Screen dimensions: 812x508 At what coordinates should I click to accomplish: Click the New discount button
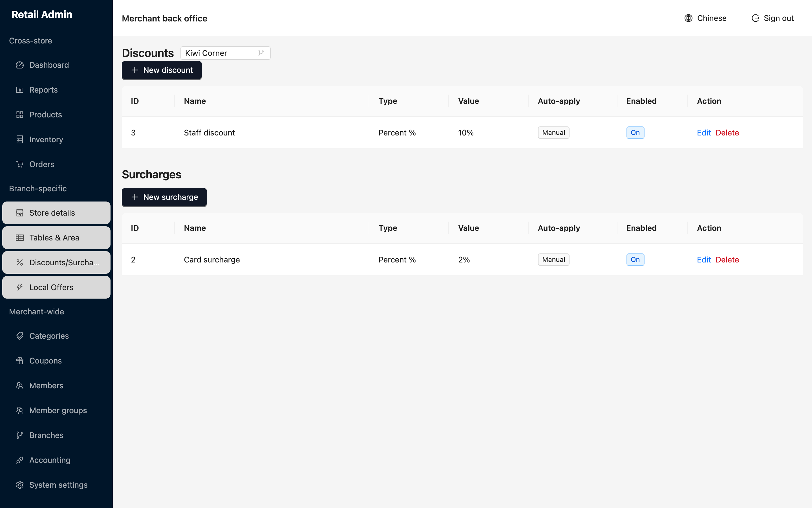click(162, 70)
